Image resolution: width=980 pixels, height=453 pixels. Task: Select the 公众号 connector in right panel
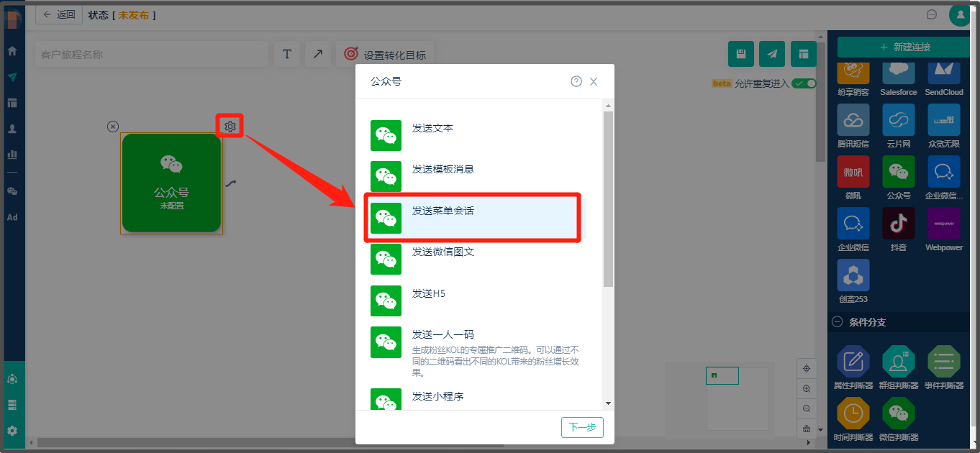[898, 172]
